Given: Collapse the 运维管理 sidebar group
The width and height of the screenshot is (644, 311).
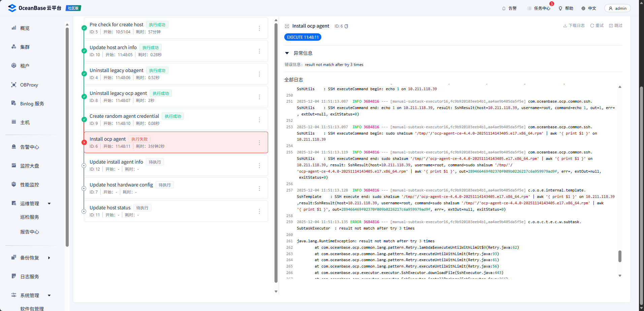Looking at the screenshot, I should click(49, 204).
